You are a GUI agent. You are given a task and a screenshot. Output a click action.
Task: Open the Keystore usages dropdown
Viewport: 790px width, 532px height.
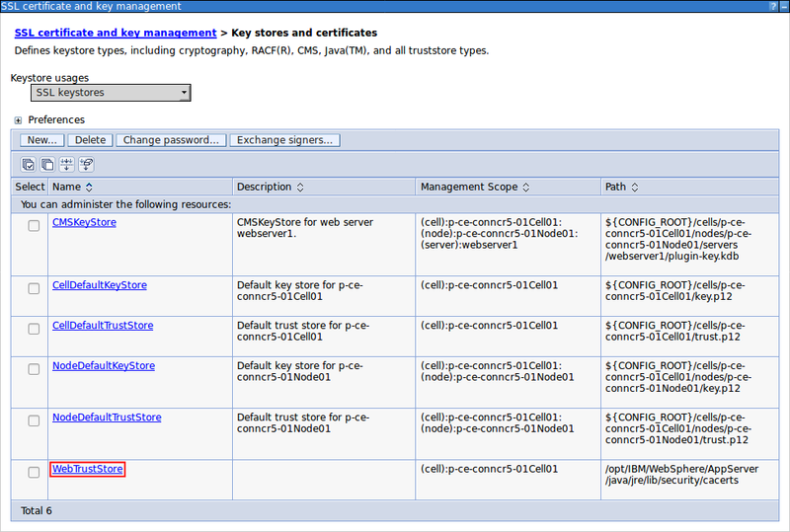110,93
